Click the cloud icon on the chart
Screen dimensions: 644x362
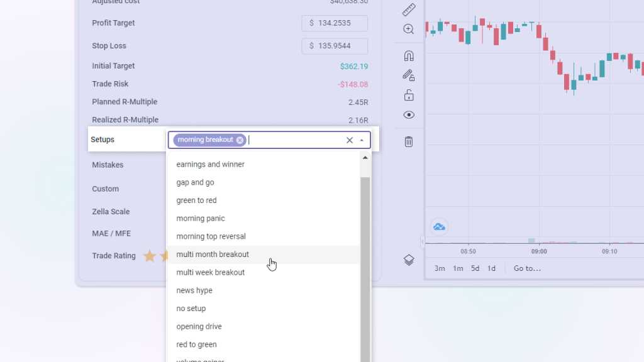pos(439,226)
